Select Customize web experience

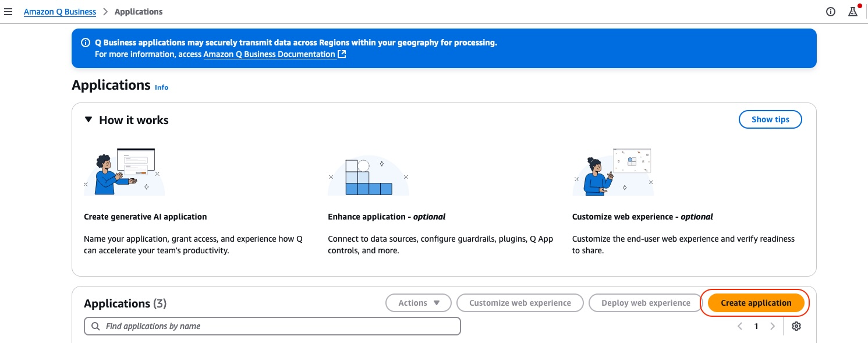click(x=520, y=303)
